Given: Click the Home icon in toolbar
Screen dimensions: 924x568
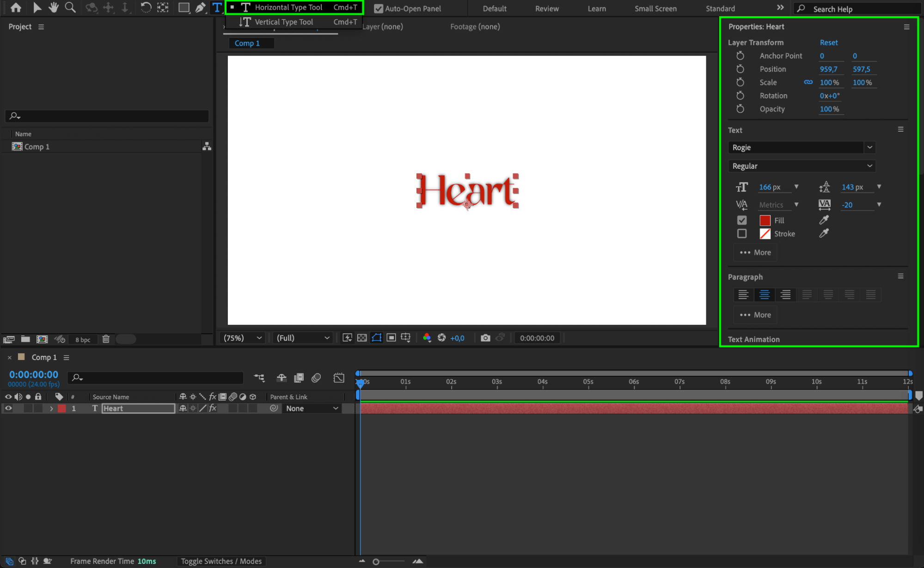Looking at the screenshot, I should pos(16,7).
